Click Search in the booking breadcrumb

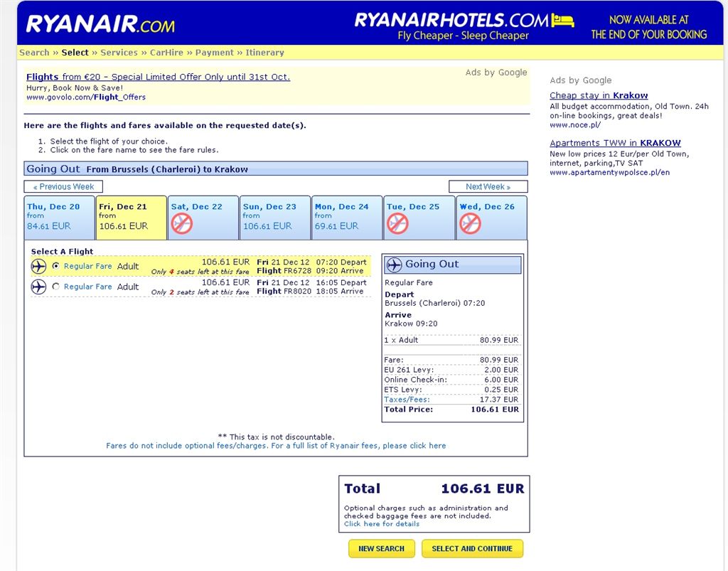(x=34, y=53)
